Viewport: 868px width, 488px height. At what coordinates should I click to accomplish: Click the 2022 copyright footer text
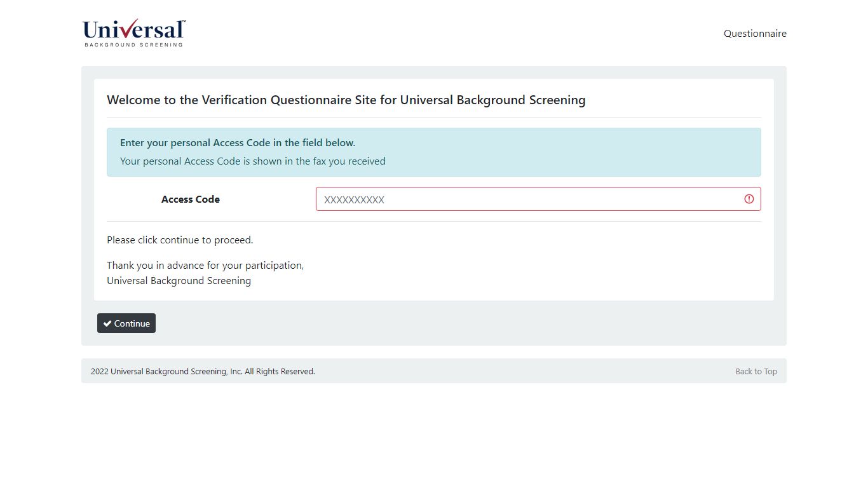203,372
